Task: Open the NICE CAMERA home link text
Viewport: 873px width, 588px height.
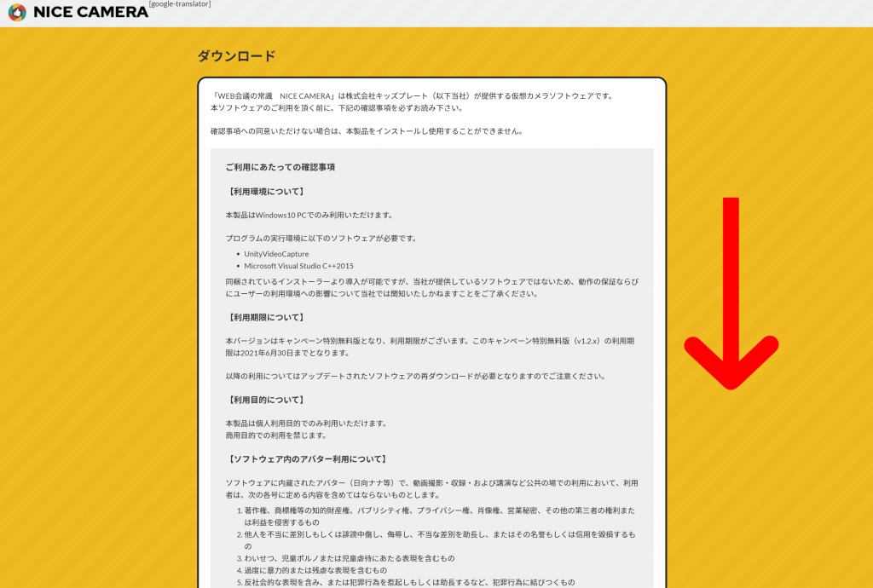Action: point(90,12)
